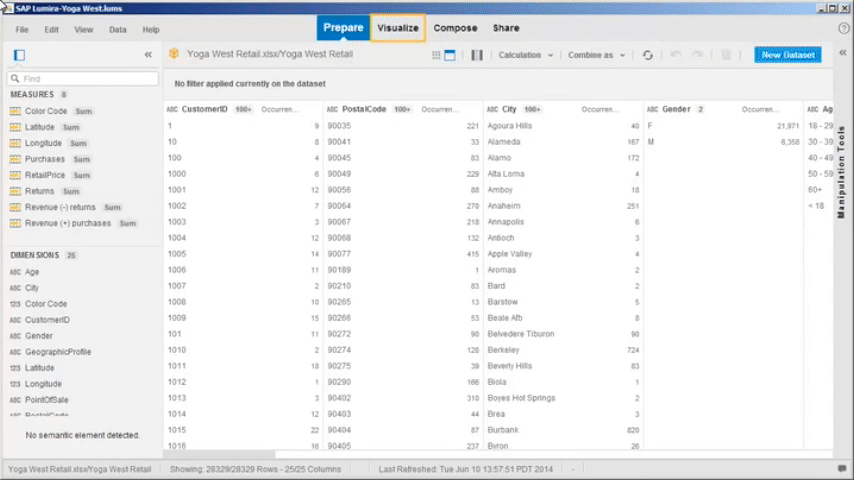Click the New Dataset button
Image resolution: width=854 pixels, height=480 pixels.
point(788,54)
